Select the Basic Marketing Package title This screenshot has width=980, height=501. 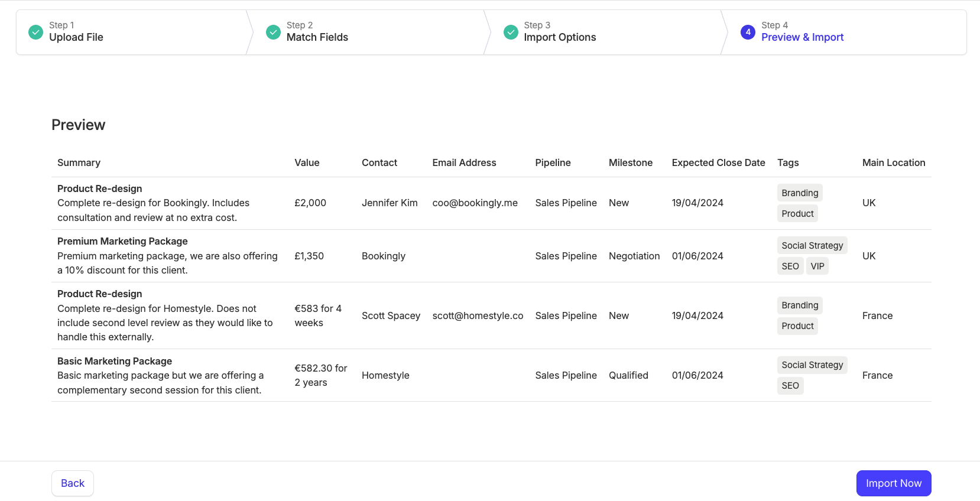(x=115, y=361)
